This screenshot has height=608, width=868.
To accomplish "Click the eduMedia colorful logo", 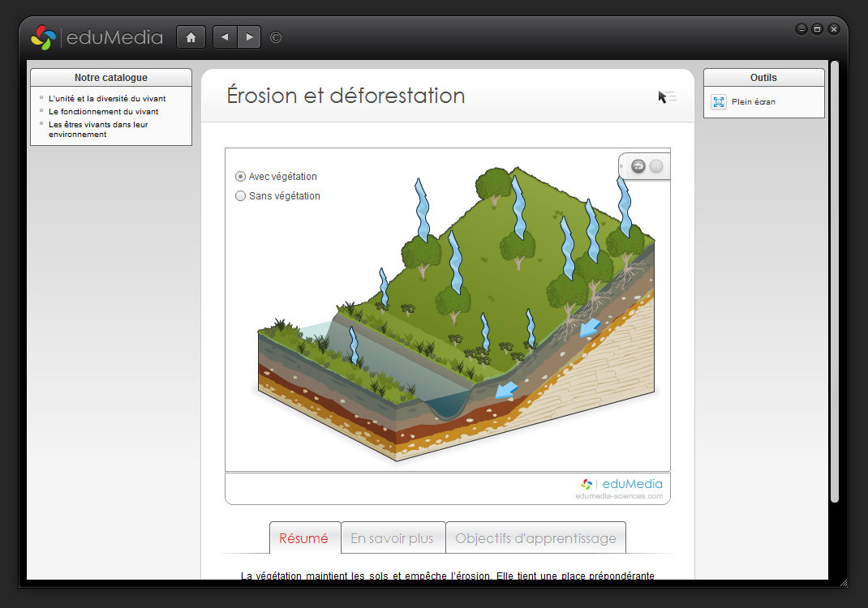I will pyautogui.click(x=43, y=37).
